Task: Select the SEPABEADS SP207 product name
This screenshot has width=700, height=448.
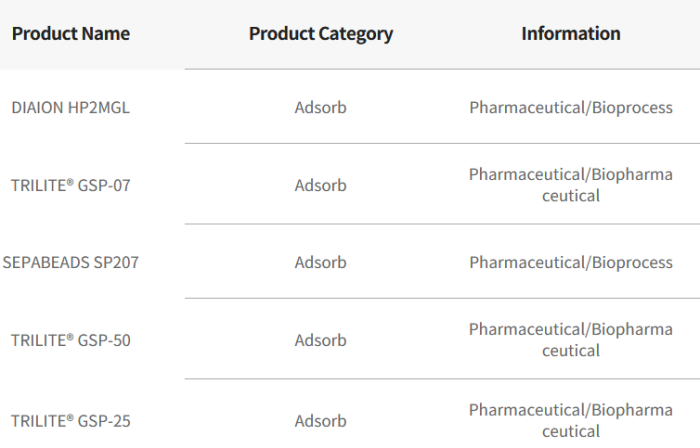Action: (70, 263)
